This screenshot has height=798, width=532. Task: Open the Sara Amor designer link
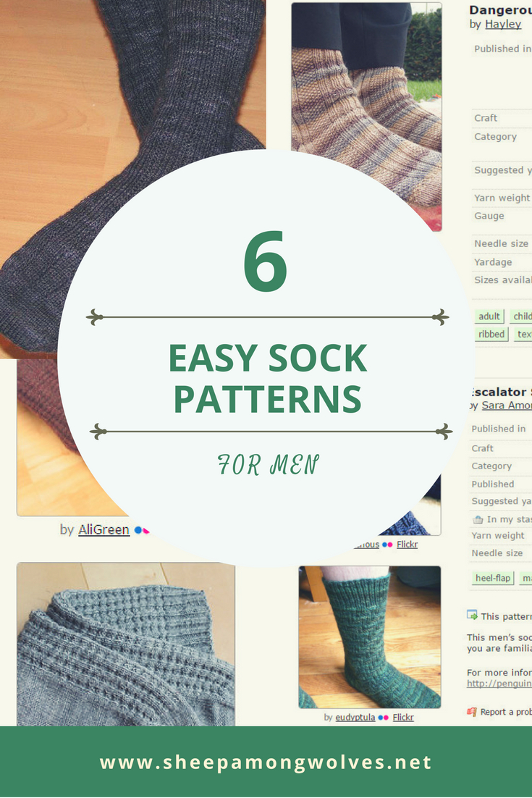tap(507, 405)
